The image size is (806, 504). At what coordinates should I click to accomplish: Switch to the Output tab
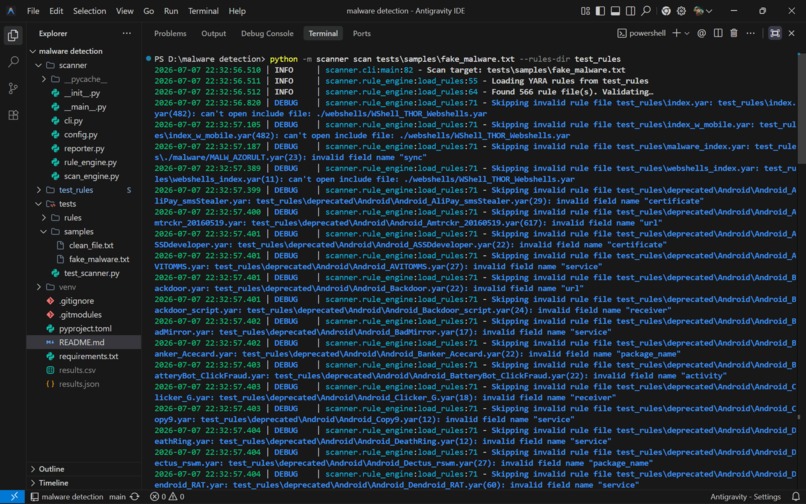pos(213,33)
